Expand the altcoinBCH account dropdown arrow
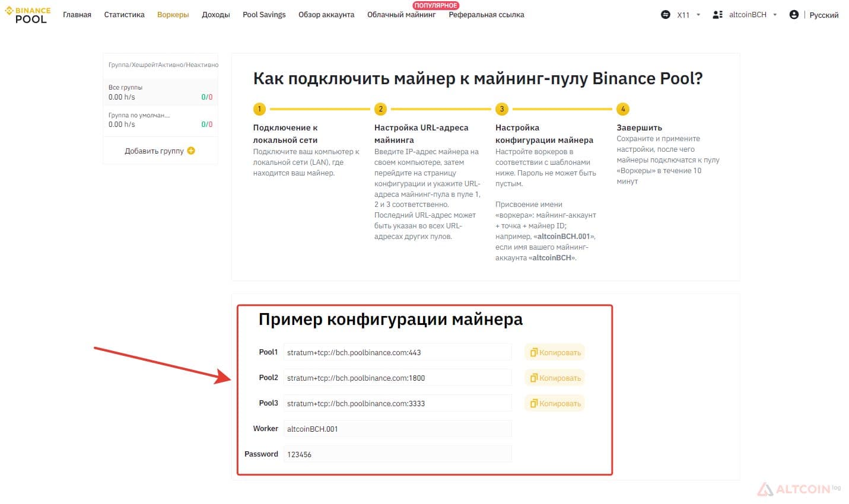This screenshot has width=849, height=504. [775, 15]
